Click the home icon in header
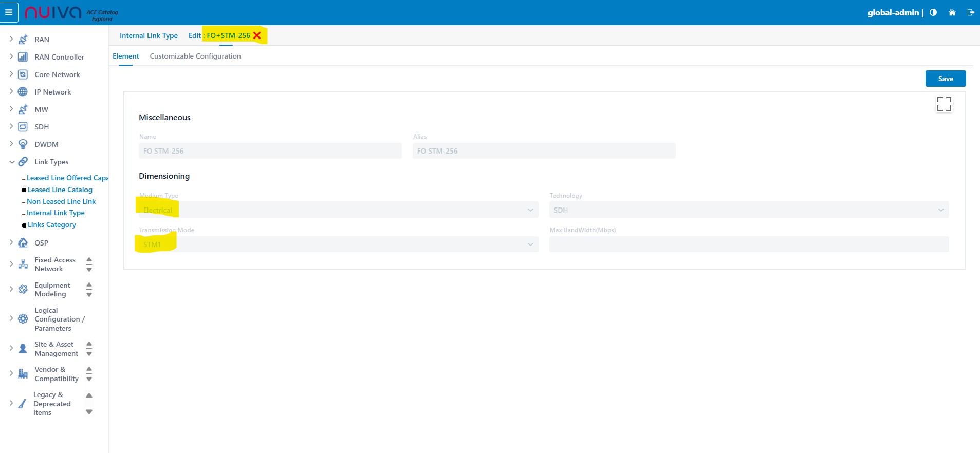Viewport: 980px width, 453px height. tap(952, 12)
